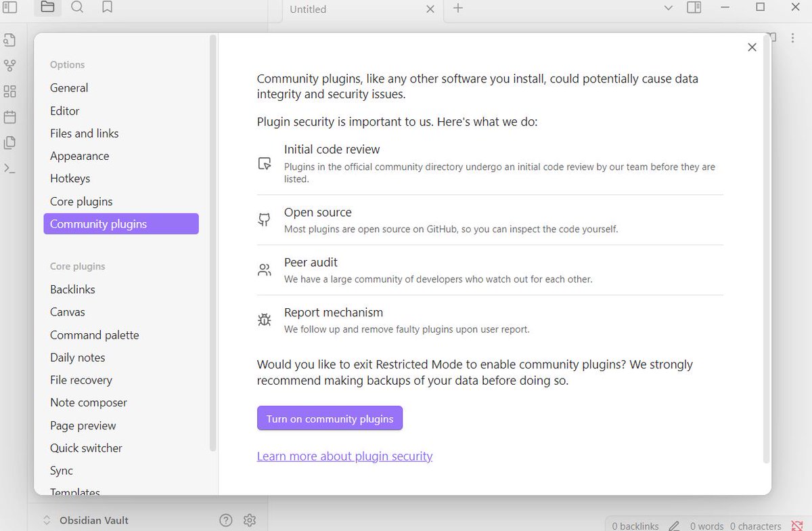This screenshot has height=531, width=812.
Task: Open graph view from the ribbon
Action: pos(9,66)
